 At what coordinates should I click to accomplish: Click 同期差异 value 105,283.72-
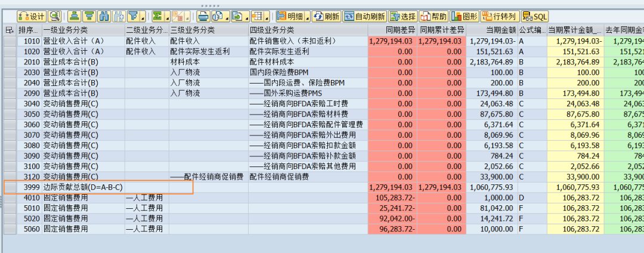click(x=392, y=198)
